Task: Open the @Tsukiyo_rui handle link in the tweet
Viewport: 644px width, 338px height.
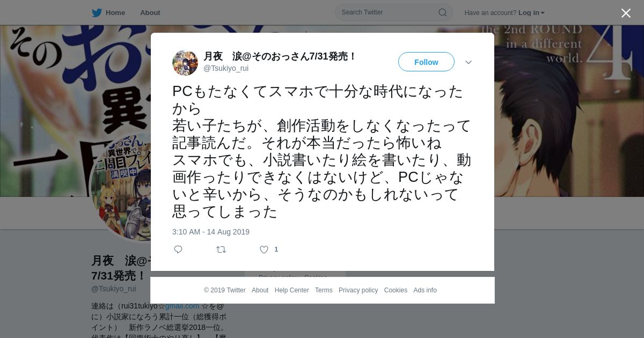Action: tap(226, 69)
